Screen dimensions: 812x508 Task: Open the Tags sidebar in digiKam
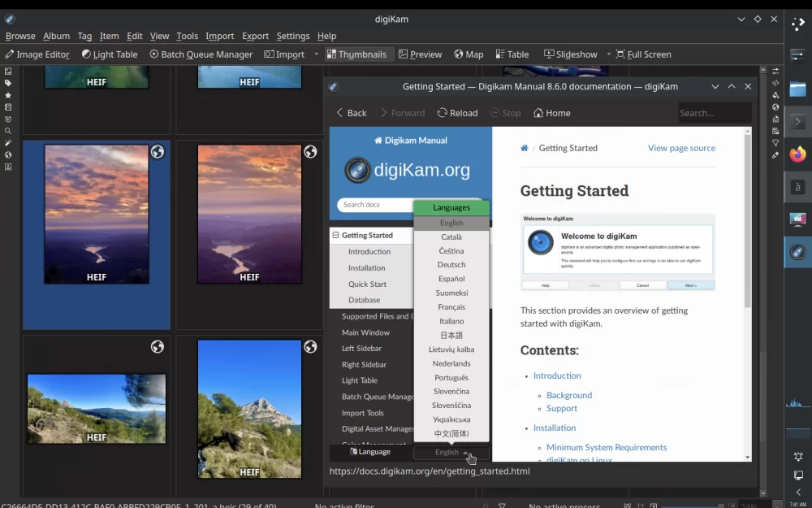point(7,83)
